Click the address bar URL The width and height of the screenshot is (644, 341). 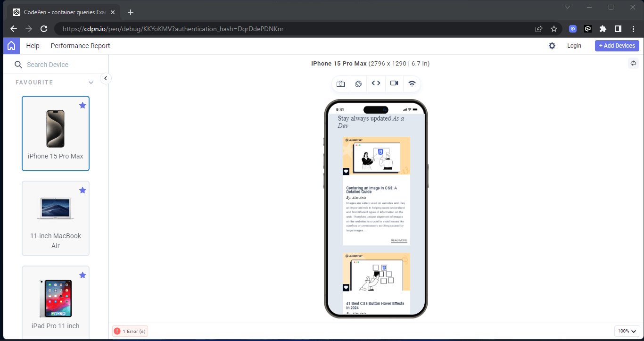173,29
